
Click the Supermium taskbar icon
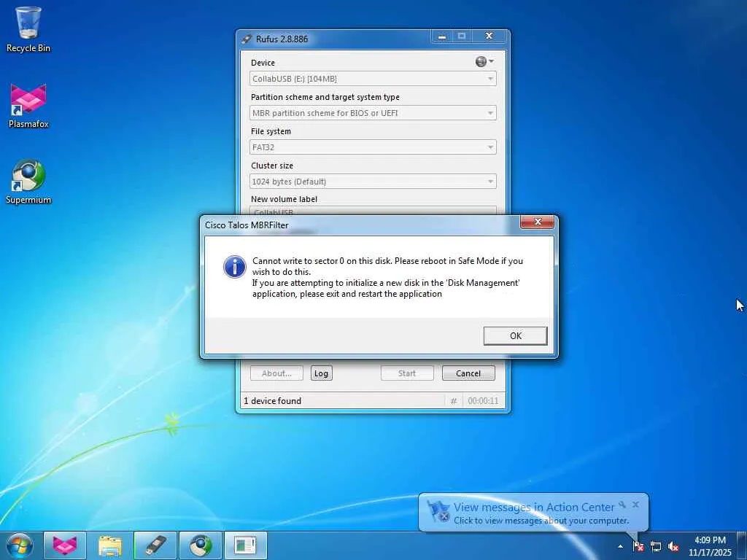[201, 545]
